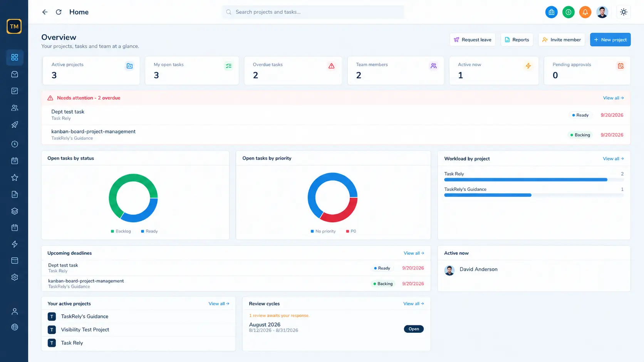Click the Open badge on August 2026 review
644x362 pixels.
(x=414, y=329)
